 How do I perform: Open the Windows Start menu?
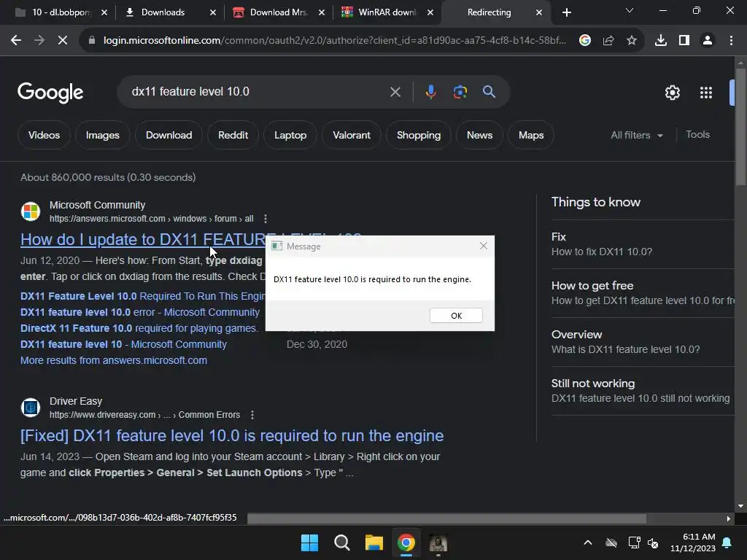(309, 542)
